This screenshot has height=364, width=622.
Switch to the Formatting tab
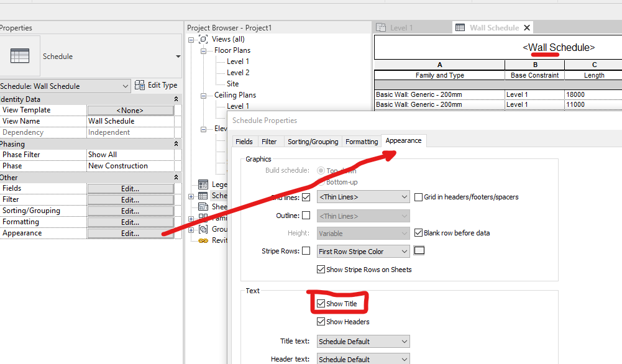pos(362,142)
